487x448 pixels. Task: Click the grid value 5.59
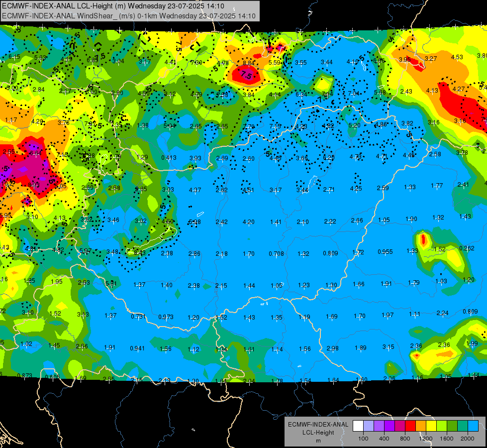(275, 63)
